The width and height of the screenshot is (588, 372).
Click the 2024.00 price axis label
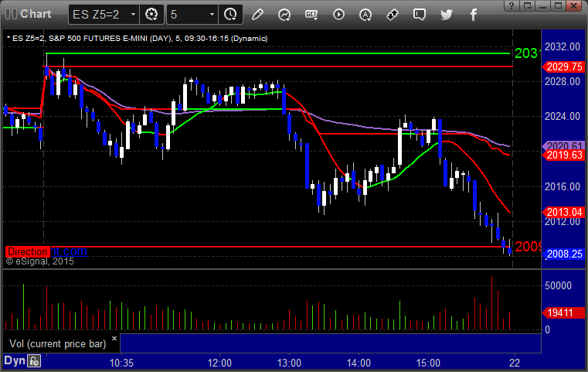[x=563, y=116]
